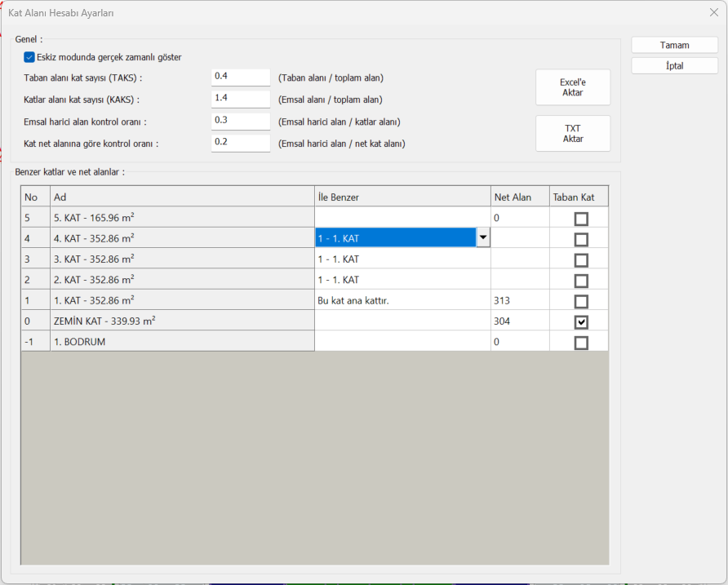Click the TAKS value input field
728x585 pixels.
pos(240,77)
